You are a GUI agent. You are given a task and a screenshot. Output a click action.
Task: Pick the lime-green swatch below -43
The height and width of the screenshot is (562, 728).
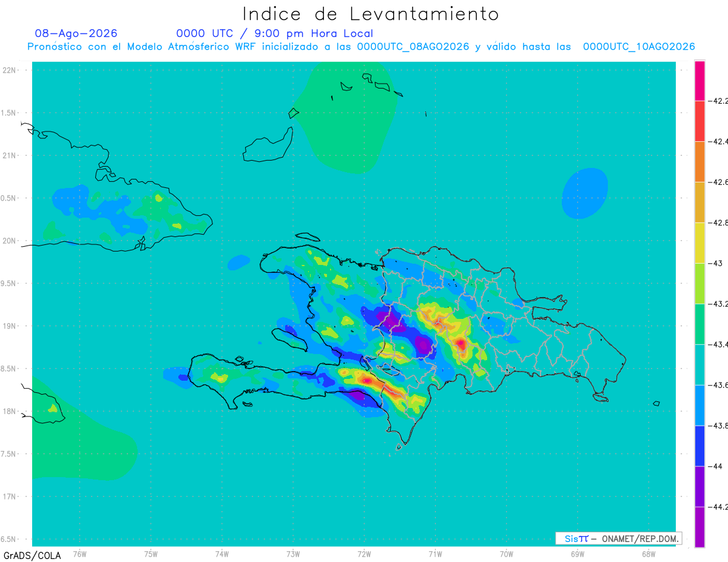point(699,284)
